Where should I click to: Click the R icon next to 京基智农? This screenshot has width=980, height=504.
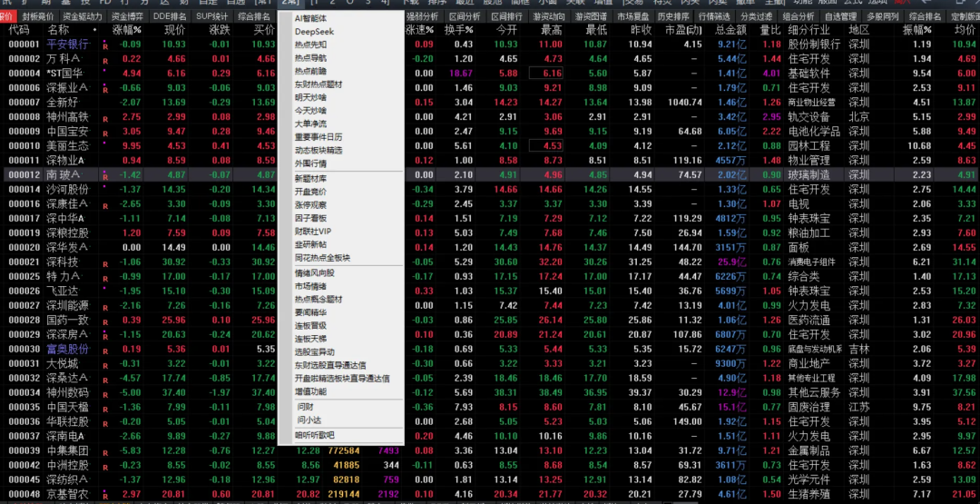tap(105, 496)
